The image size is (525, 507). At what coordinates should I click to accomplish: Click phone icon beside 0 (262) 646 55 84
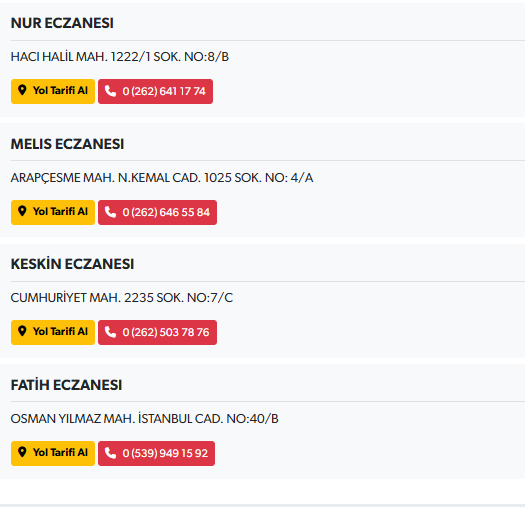[x=110, y=212]
